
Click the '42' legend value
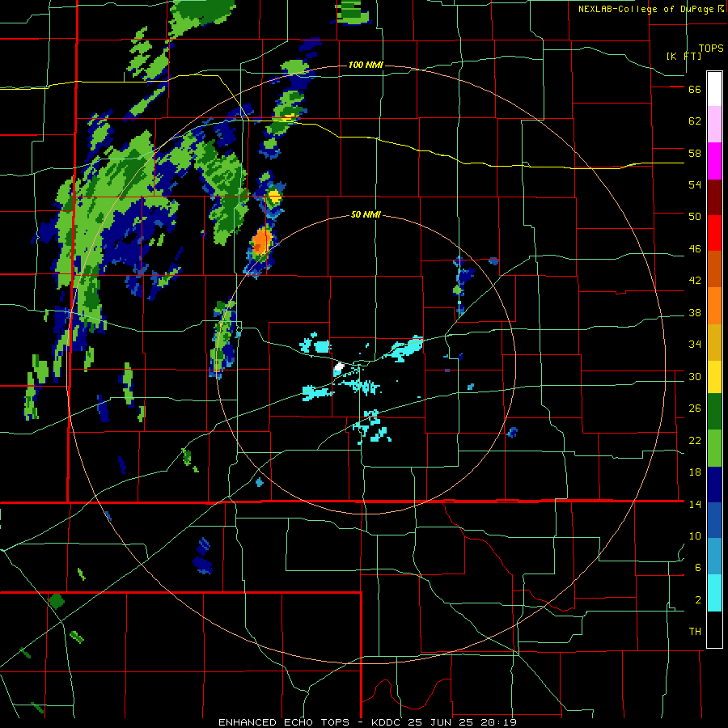pos(695,281)
